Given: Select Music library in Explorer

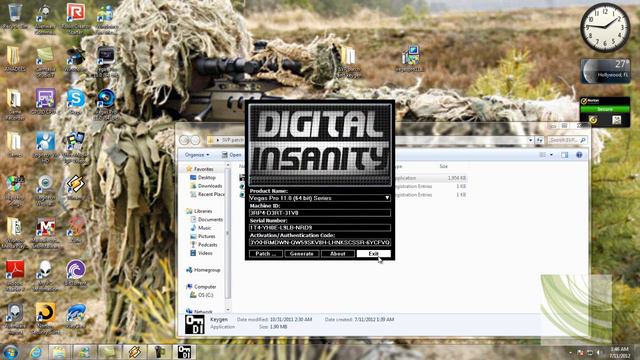Looking at the screenshot, I should click(x=201, y=228).
